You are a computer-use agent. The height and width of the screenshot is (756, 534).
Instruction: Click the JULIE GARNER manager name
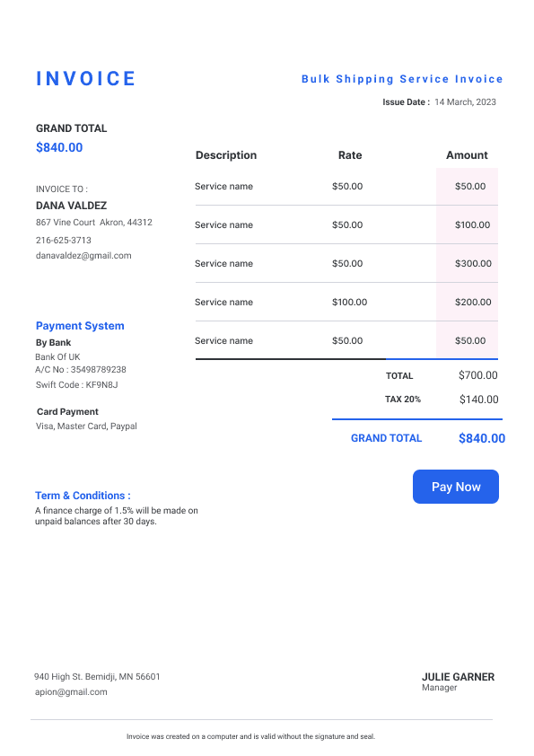[458, 677]
